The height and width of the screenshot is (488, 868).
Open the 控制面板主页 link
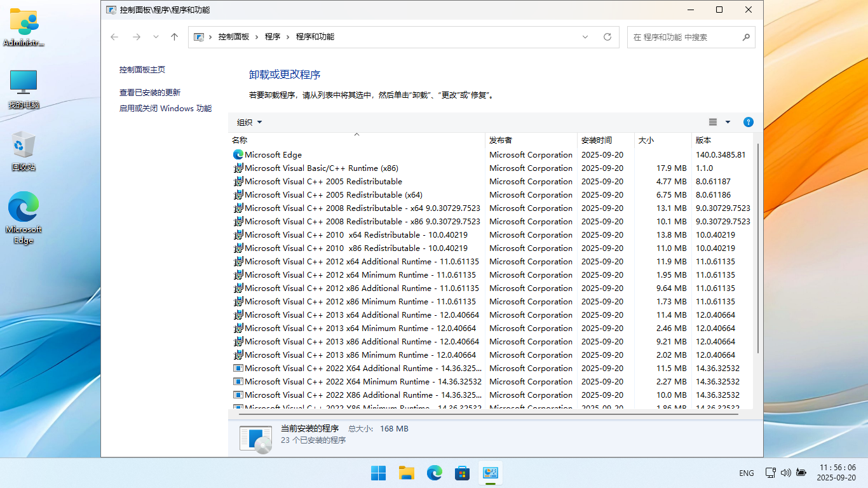(x=142, y=70)
